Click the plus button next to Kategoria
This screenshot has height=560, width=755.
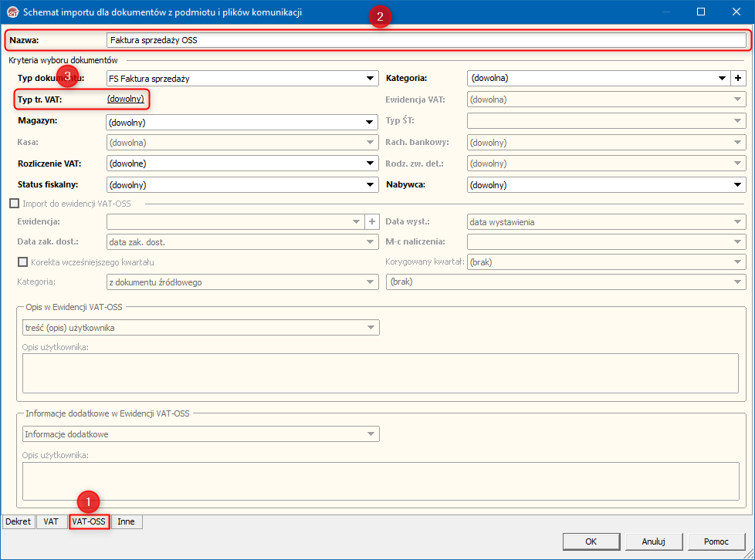click(738, 78)
